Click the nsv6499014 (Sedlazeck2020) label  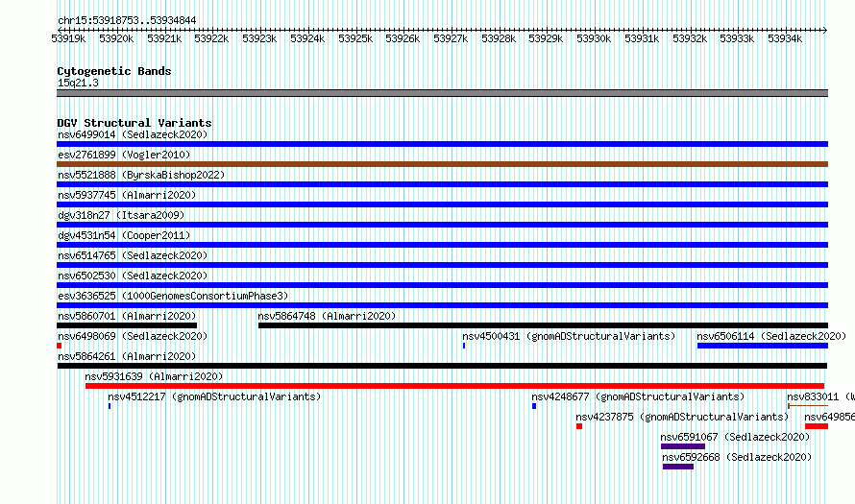[x=133, y=134]
